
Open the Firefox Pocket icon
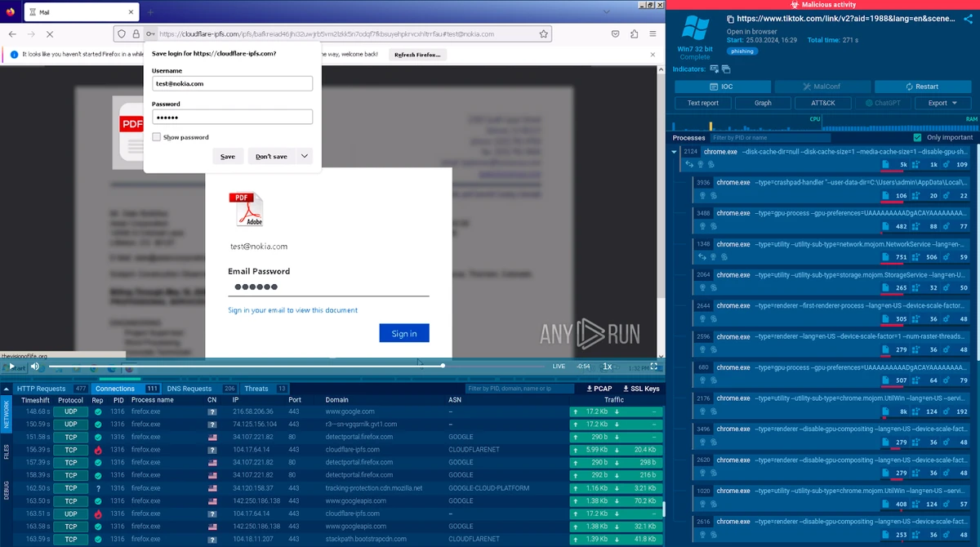[616, 34]
